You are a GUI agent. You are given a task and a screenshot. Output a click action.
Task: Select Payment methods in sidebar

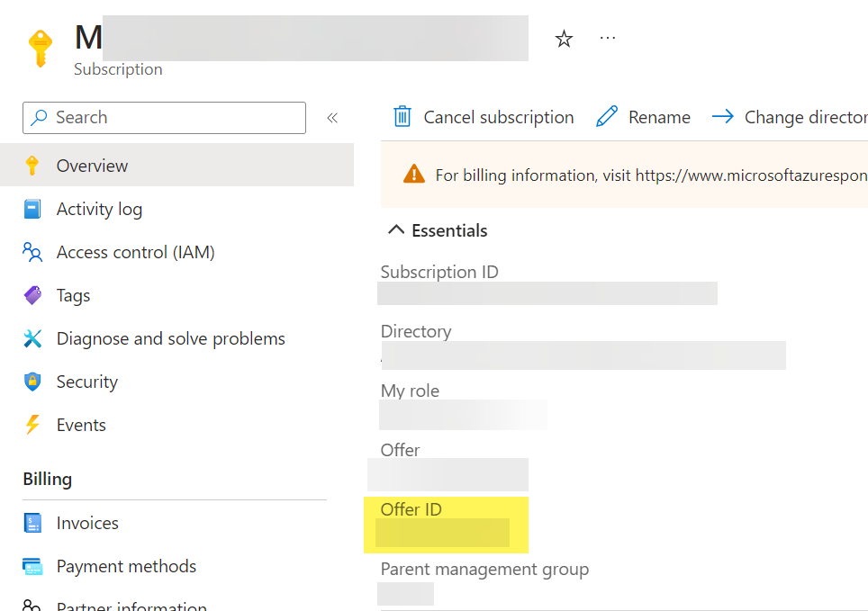126,566
